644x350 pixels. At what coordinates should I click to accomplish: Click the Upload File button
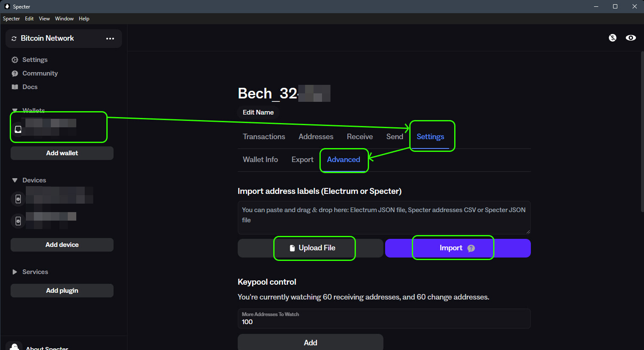(x=311, y=248)
